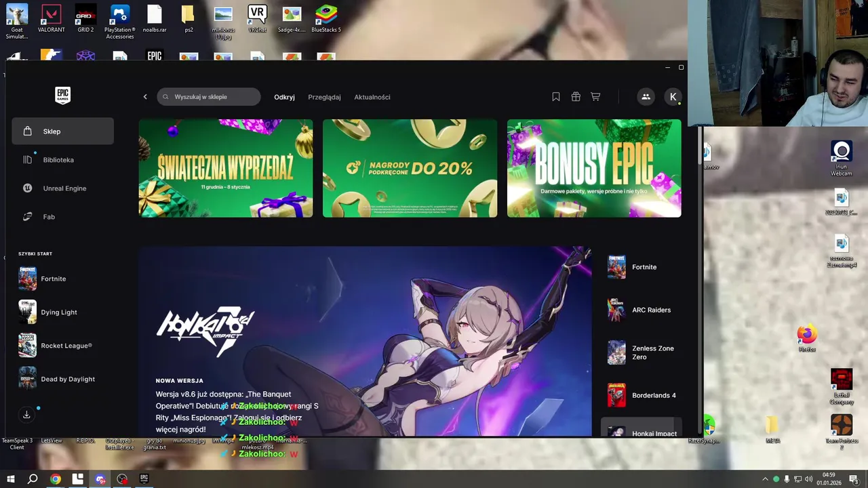The height and width of the screenshot is (488, 868).
Task: Open the friends list icon
Action: [646, 97]
